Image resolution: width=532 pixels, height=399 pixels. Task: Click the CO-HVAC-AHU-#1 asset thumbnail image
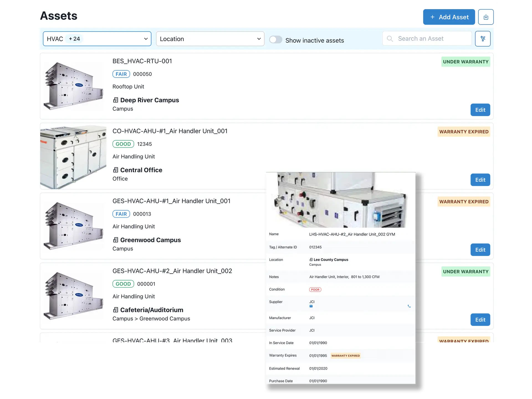click(73, 157)
